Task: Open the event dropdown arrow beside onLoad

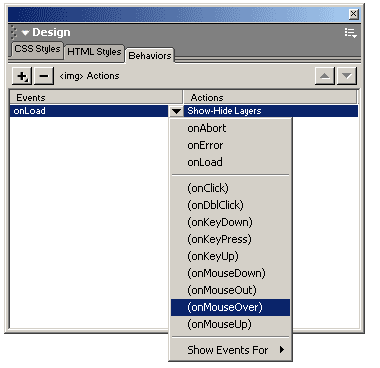Action: click(176, 111)
